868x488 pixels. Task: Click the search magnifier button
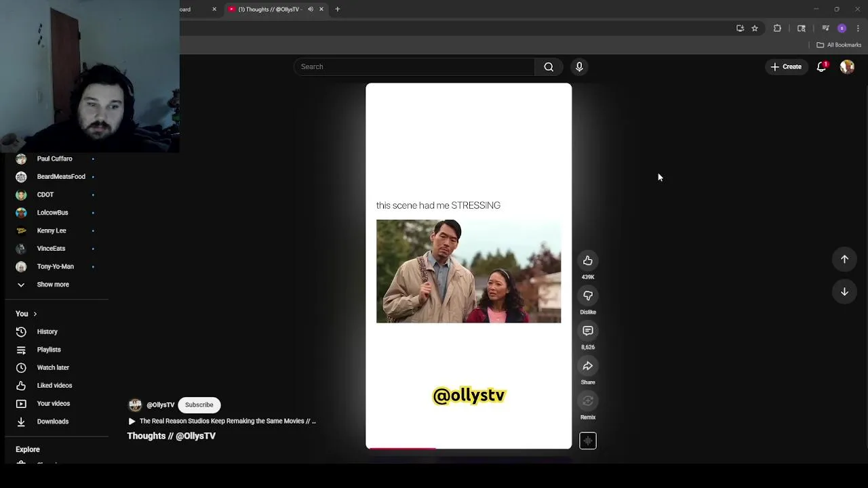(549, 66)
